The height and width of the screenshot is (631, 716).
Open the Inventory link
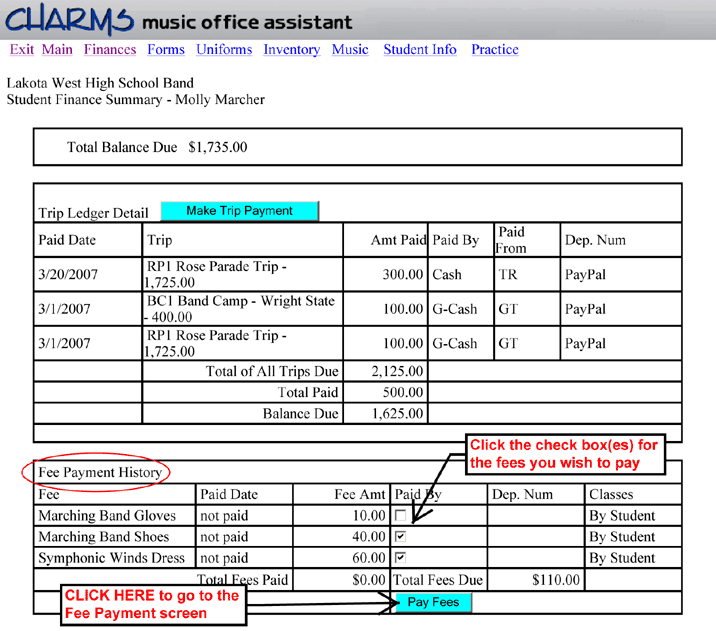coord(292,49)
